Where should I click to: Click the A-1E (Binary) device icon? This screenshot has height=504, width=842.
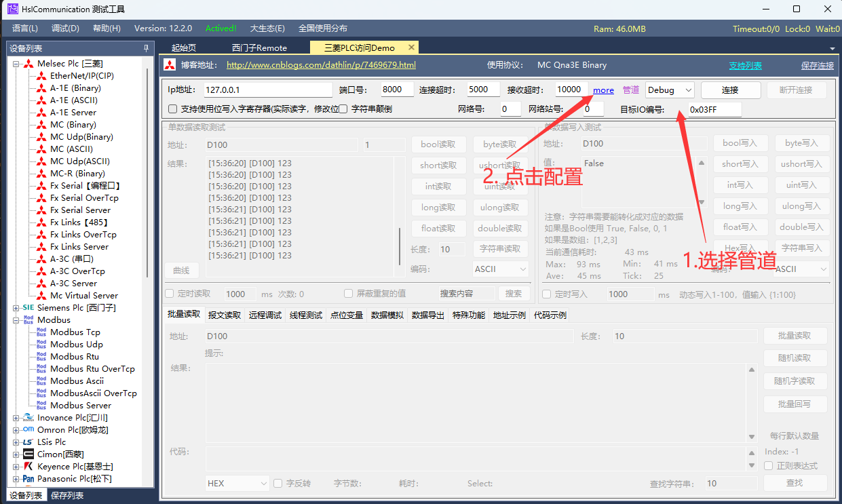(x=41, y=88)
